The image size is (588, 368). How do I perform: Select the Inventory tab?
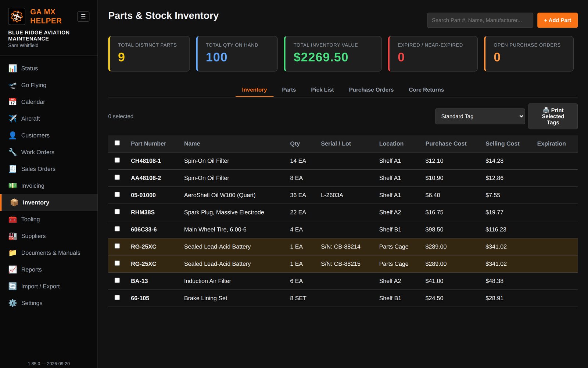(254, 90)
